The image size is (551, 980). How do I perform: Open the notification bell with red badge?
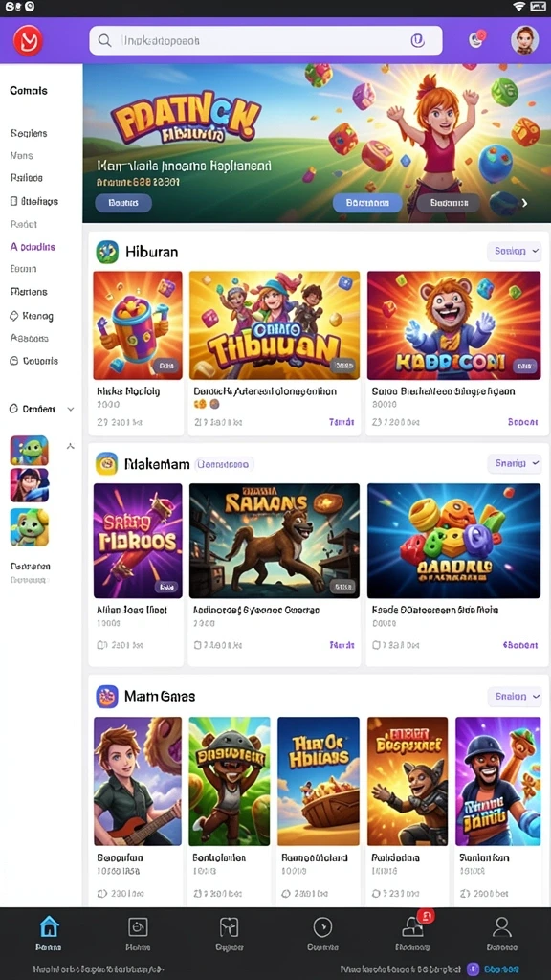point(476,39)
